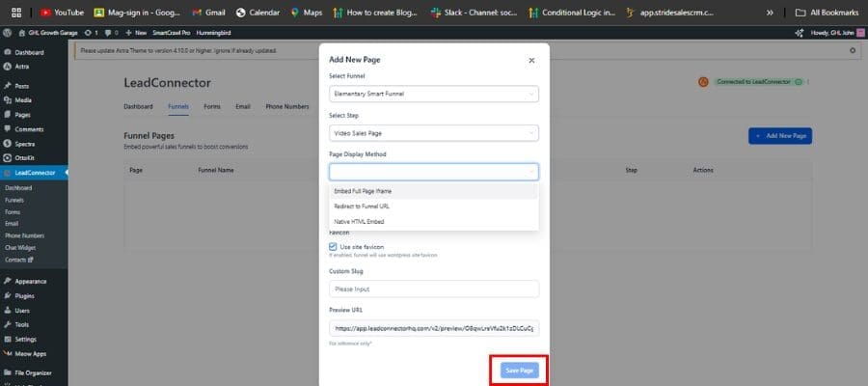The width and height of the screenshot is (868, 386).
Task: Close the Add New Page dialog
Action: tap(531, 61)
